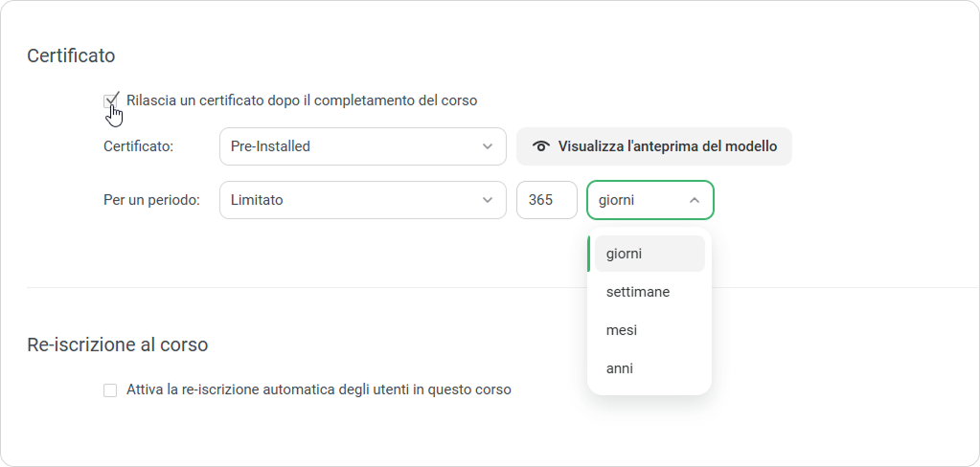Click the 'Certificato:' field label
Image resolution: width=980 pixels, height=467 pixels.
(138, 146)
